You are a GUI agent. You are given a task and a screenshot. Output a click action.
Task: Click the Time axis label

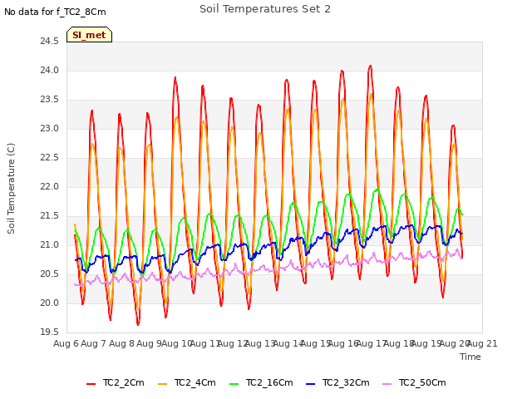pos(470,357)
